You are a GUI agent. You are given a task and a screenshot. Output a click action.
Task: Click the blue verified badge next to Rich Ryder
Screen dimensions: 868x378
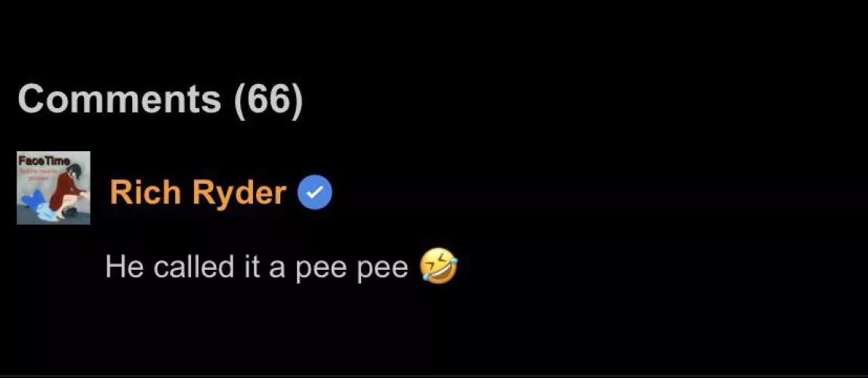click(315, 192)
